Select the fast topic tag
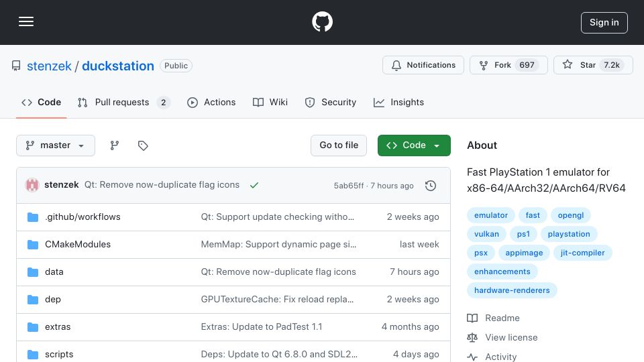This screenshot has width=644, height=362. point(533,215)
